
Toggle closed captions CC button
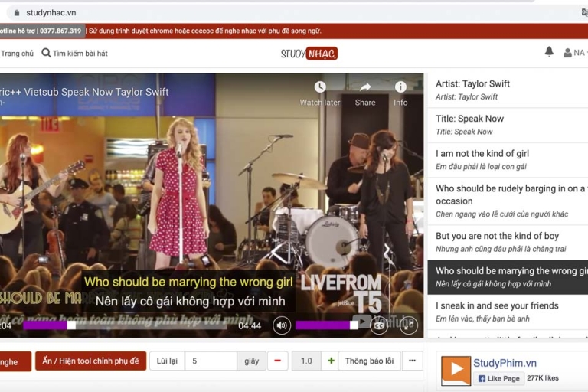[x=378, y=325]
